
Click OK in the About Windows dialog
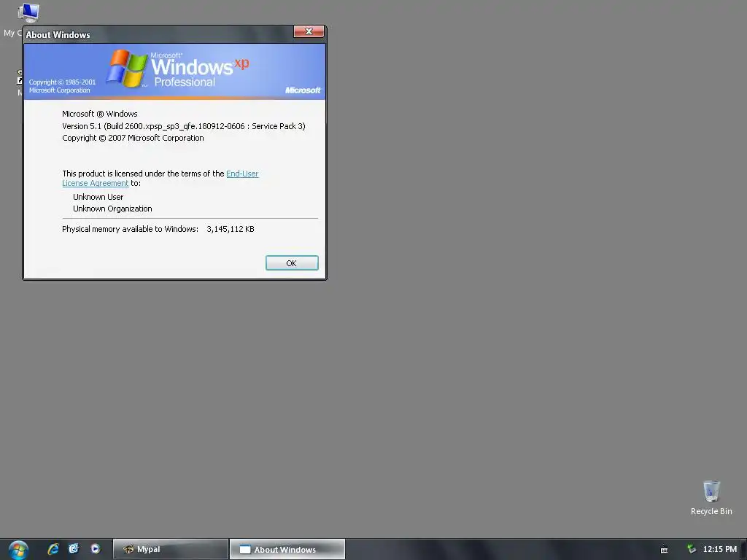pyautogui.click(x=292, y=262)
